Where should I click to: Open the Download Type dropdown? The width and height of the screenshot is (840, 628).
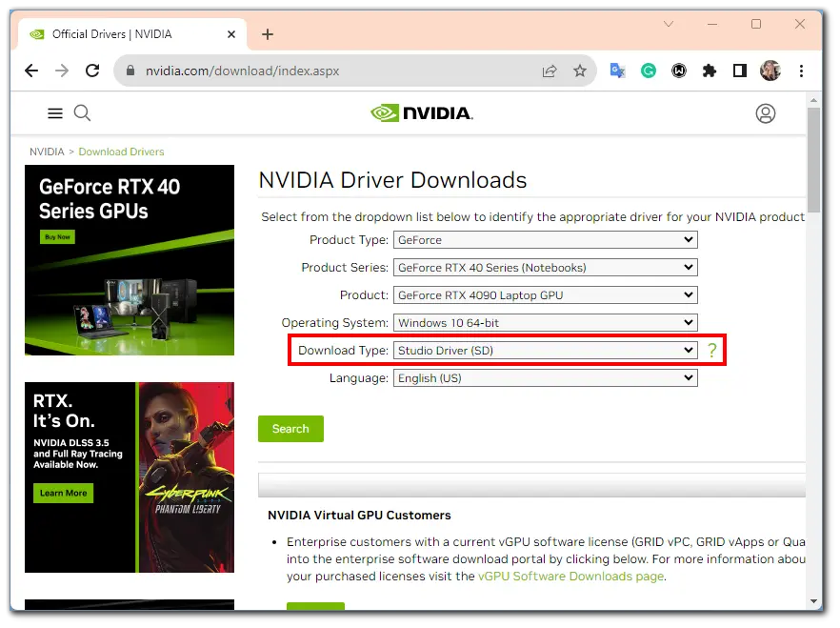(x=546, y=351)
